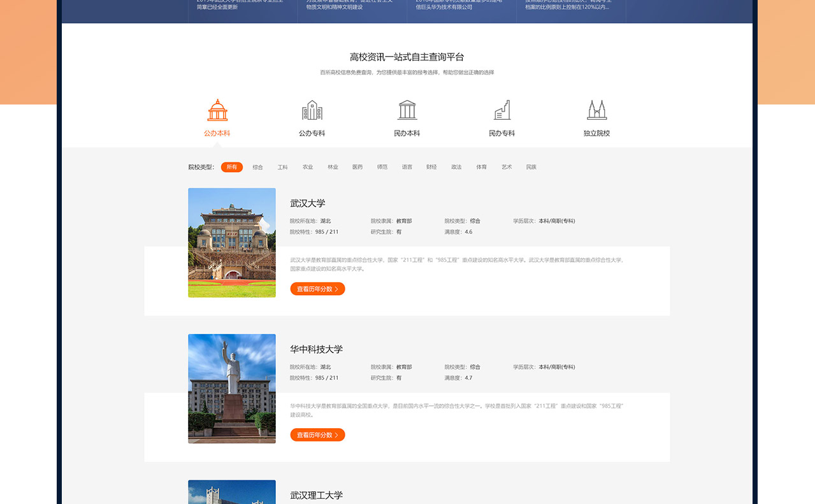Image resolution: width=815 pixels, height=504 pixels.
Task: Filter school type by 林业
Action: coord(333,167)
